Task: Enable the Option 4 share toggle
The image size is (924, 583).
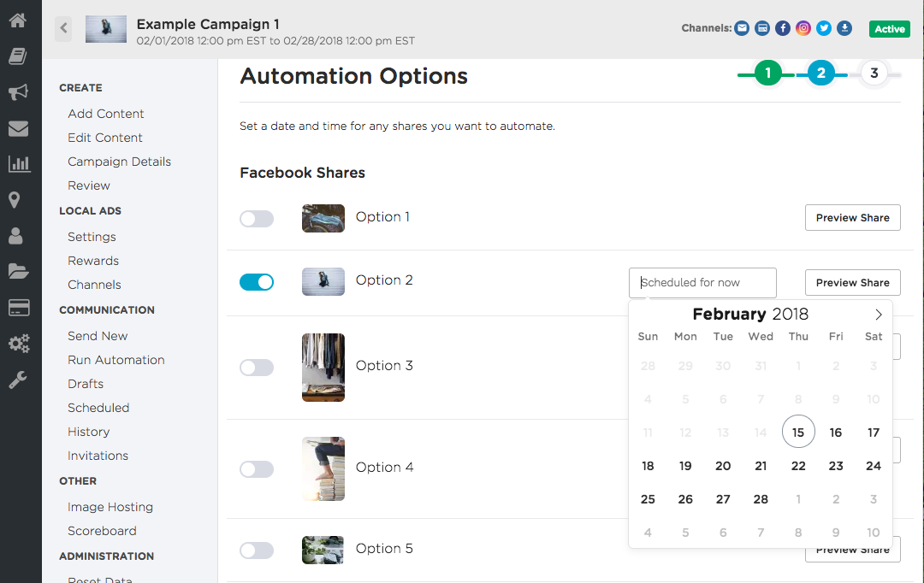Action: click(x=257, y=469)
